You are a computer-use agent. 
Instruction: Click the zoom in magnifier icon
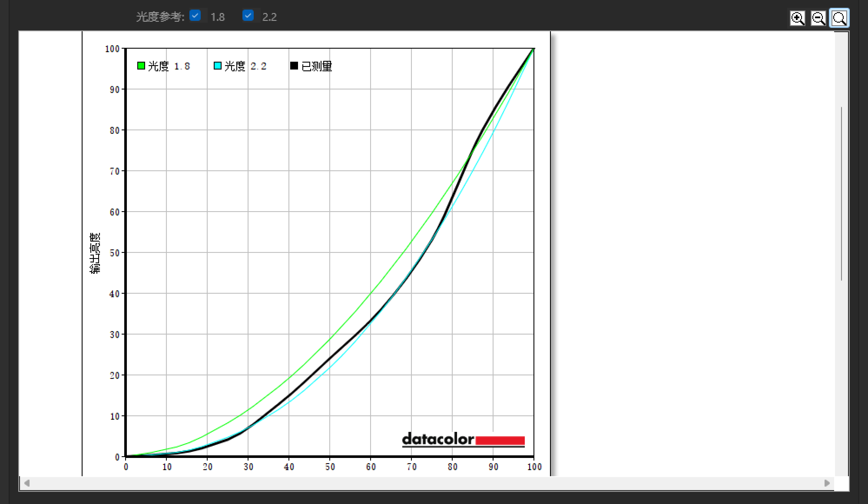tap(797, 18)
